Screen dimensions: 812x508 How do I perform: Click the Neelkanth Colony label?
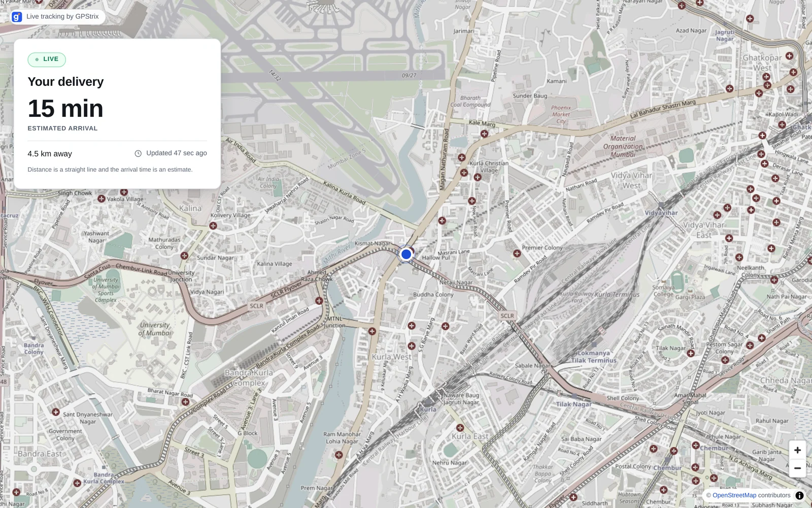click(x=750, y=271)
